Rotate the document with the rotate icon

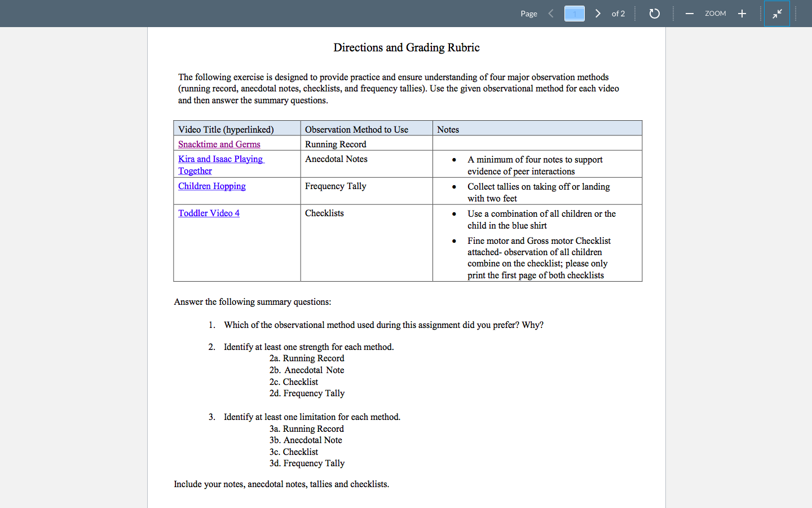pyautogui.click(x=654, y=14)
